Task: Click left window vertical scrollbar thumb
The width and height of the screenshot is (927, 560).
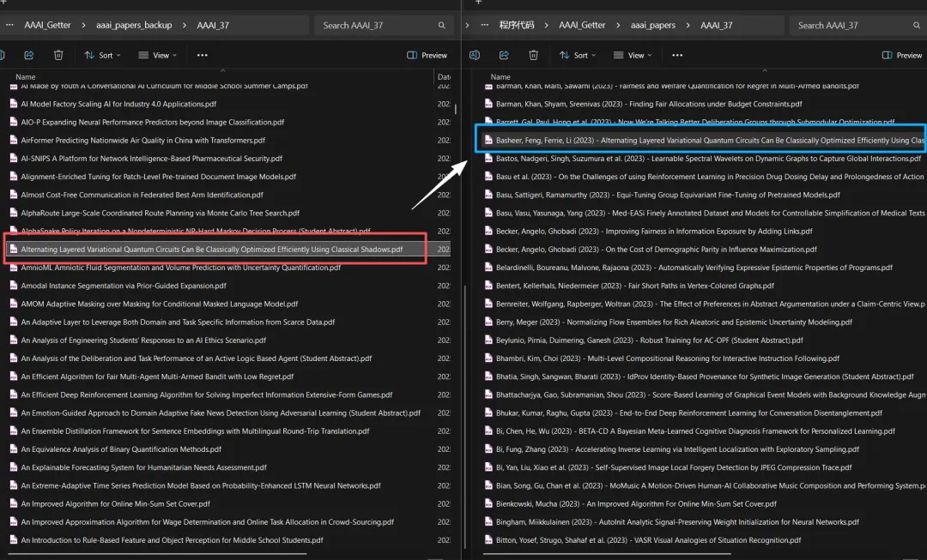Action: (456, 109)
